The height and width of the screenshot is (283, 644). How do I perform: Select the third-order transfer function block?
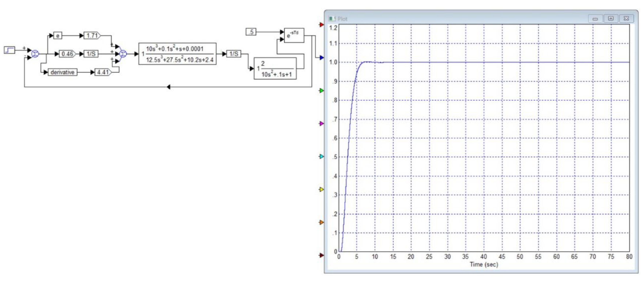click(177, 54)
